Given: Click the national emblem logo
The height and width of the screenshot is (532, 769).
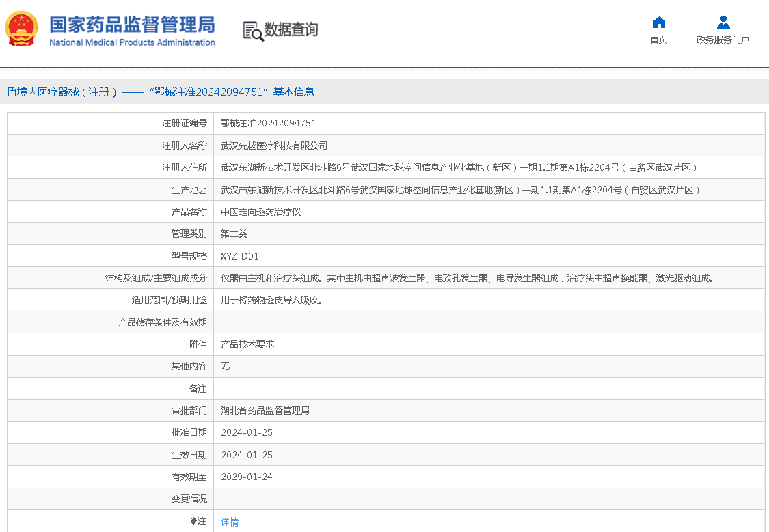Looking at the screenshot, I should (x=22, y=29).
